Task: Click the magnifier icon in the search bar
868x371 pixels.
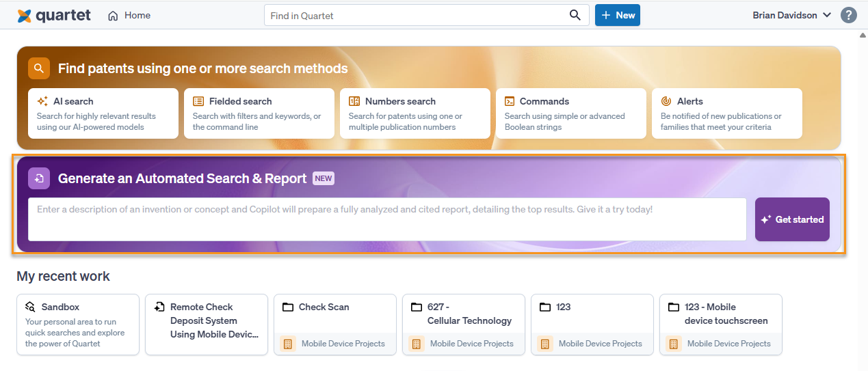Action: pos(575,15)
